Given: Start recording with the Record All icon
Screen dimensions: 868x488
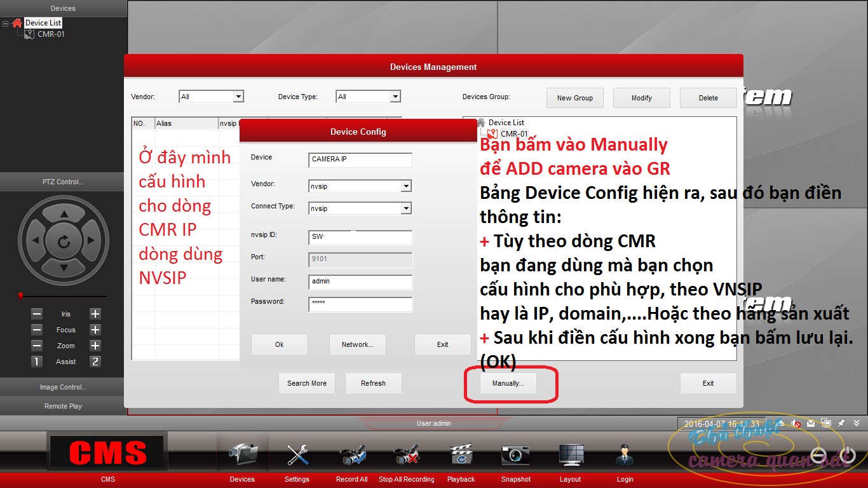Looking at the screenshot, I should pyautogui.click(x=351, y=454).
